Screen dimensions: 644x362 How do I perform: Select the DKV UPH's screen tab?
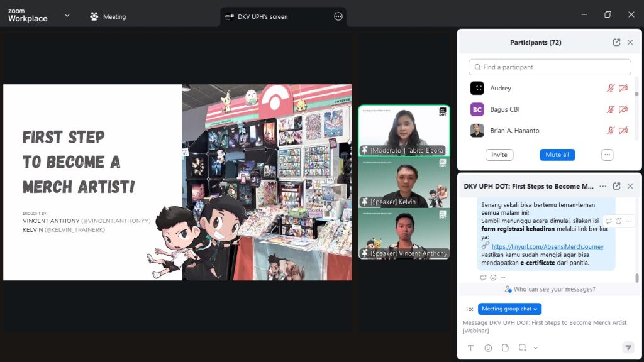[x=262, y=16]
